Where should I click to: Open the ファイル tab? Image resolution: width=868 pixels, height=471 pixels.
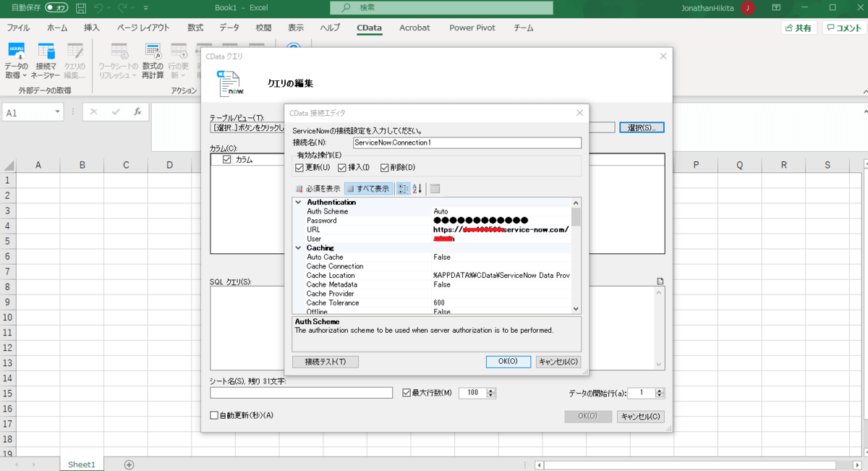click(x=18, y=27)
